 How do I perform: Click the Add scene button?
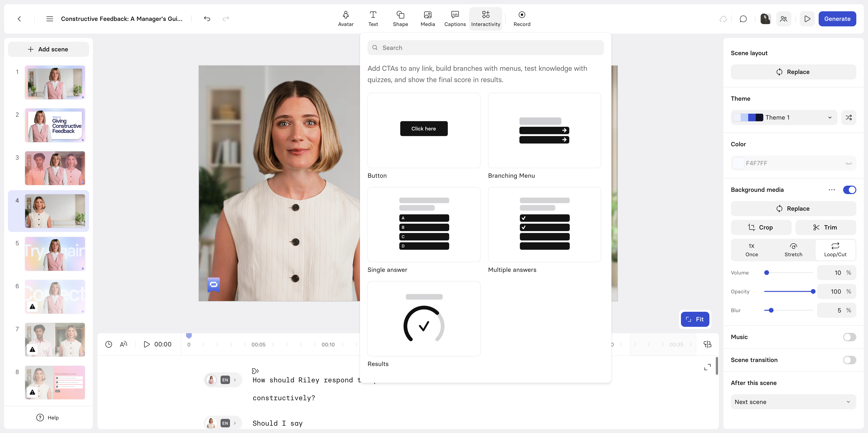click(x=48, y=49)
